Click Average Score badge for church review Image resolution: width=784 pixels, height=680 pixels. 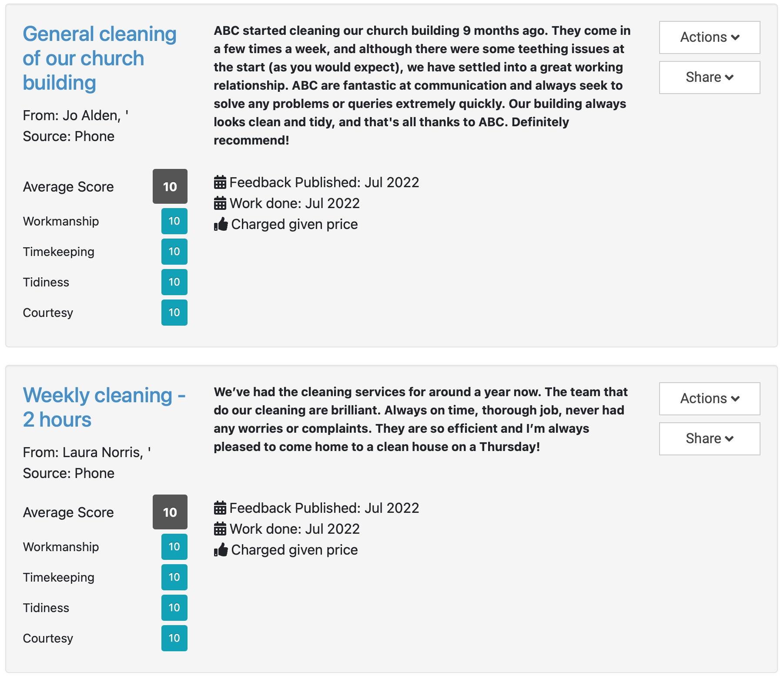point(170,187)
